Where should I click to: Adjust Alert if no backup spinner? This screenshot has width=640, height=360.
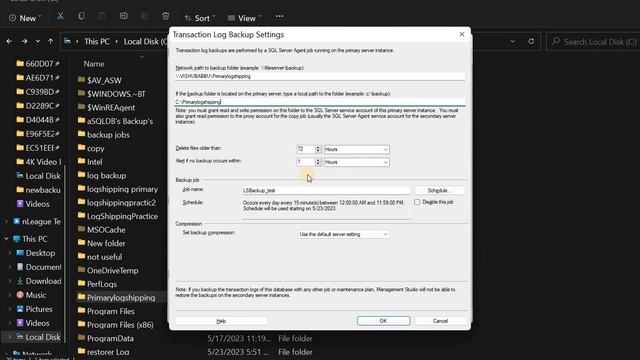[x=318, y=162]
